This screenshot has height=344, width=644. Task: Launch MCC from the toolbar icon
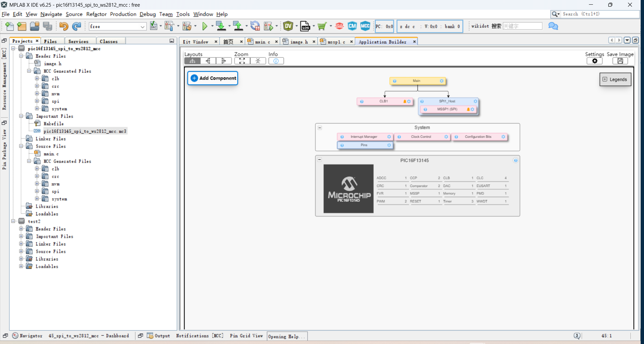pyautogui.click(x=365, y=26)
